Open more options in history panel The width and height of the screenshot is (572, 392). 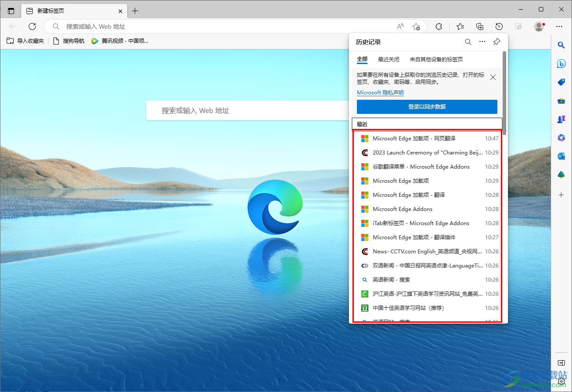[482, 42]
